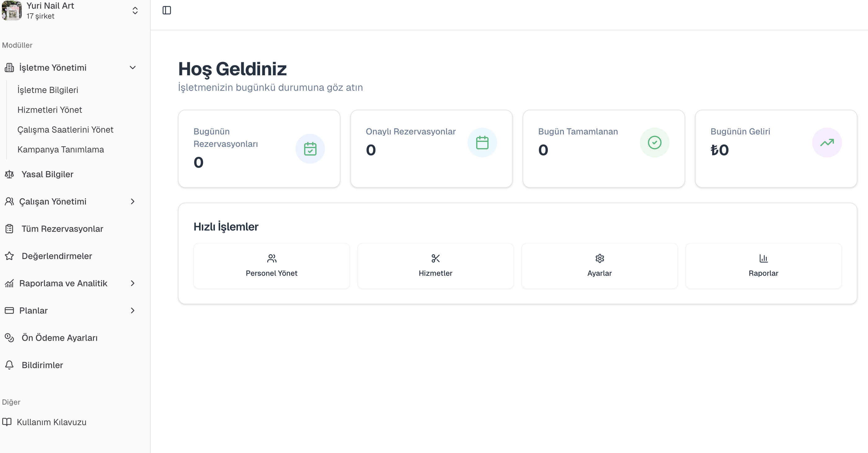Click the bell icon for Bildirimler

click(x=9, y=365)
